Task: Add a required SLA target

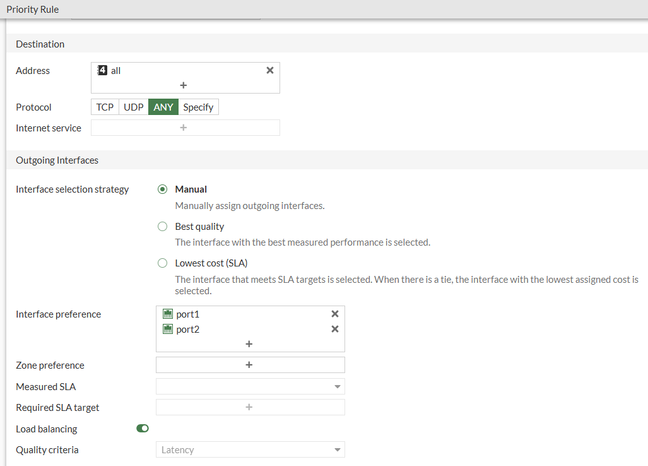Action: click(x=249, y=407)
